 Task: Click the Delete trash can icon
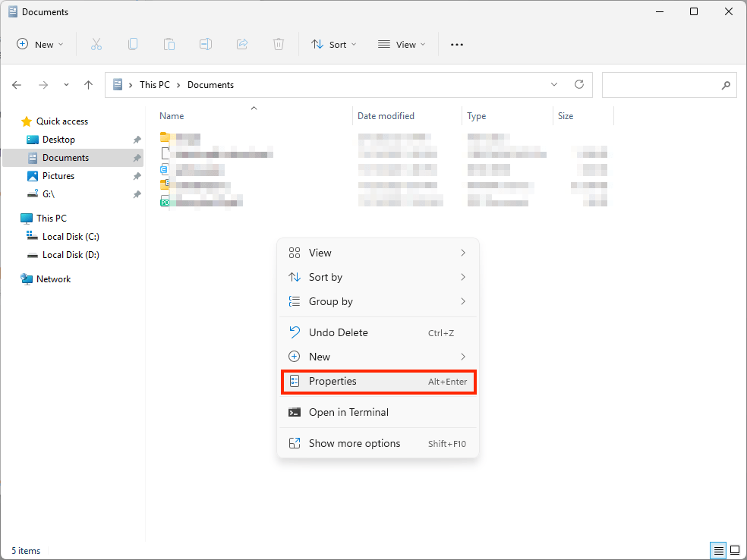[x=279, y=45]
